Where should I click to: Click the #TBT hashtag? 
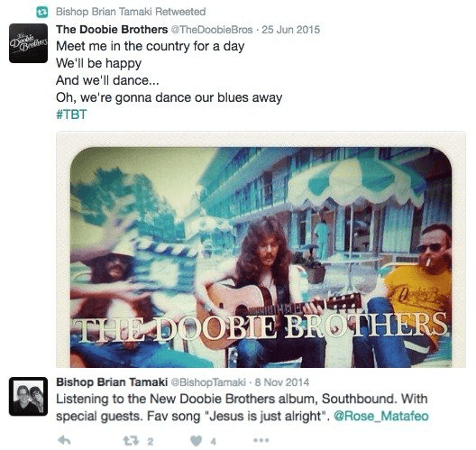[x=71, y=115]
